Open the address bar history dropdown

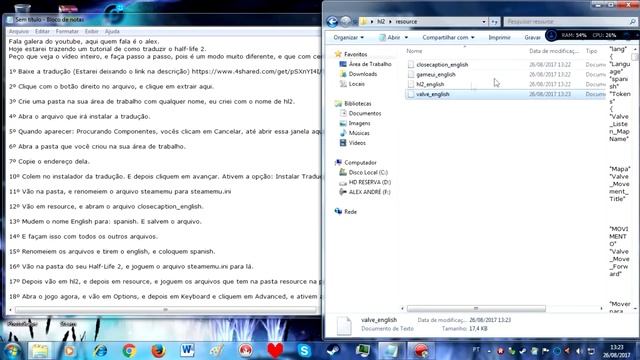484,22
